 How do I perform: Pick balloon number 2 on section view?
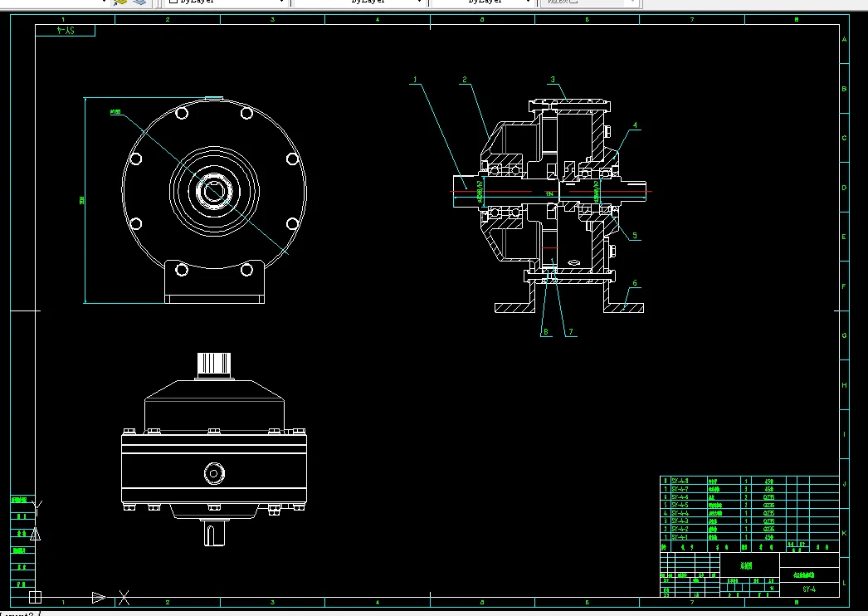[465, 80]
